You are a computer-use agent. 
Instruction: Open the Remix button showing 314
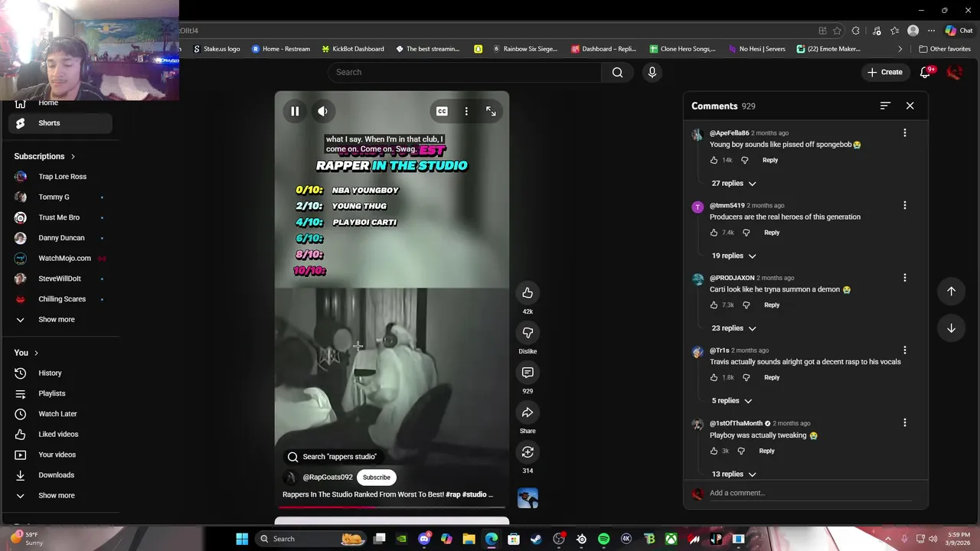pyautogui.click(x=528, y=452)
